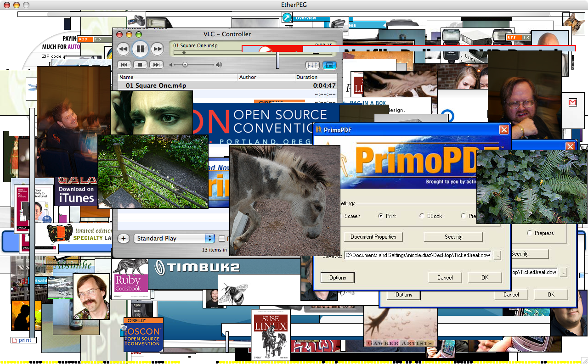This screenshot has width=588, height=364.
Task: Click the mustached man portrait photo
Action: (91, 297)
